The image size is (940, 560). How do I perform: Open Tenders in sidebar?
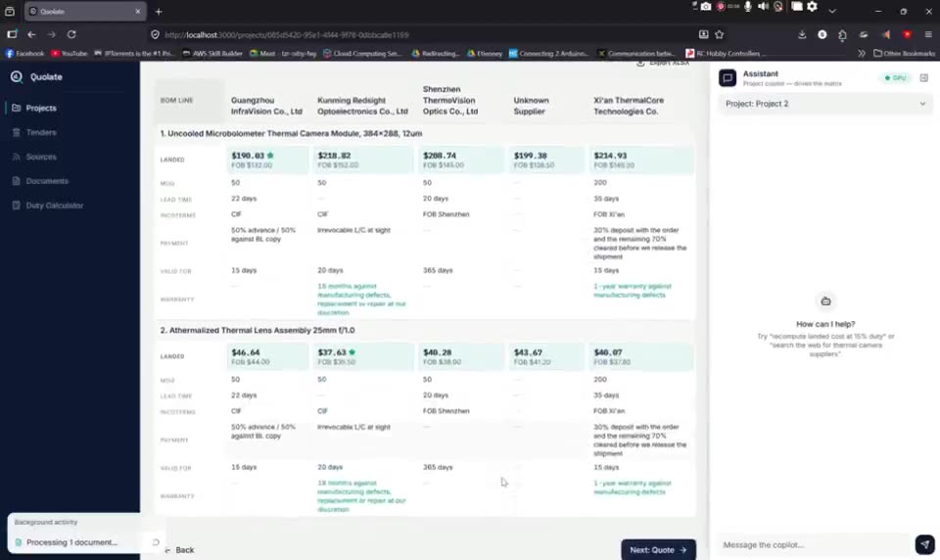(41, 132)
